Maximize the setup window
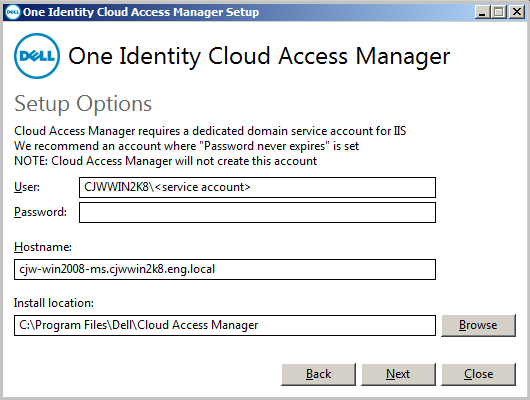530x400 pixels. [x=499, y=12]
